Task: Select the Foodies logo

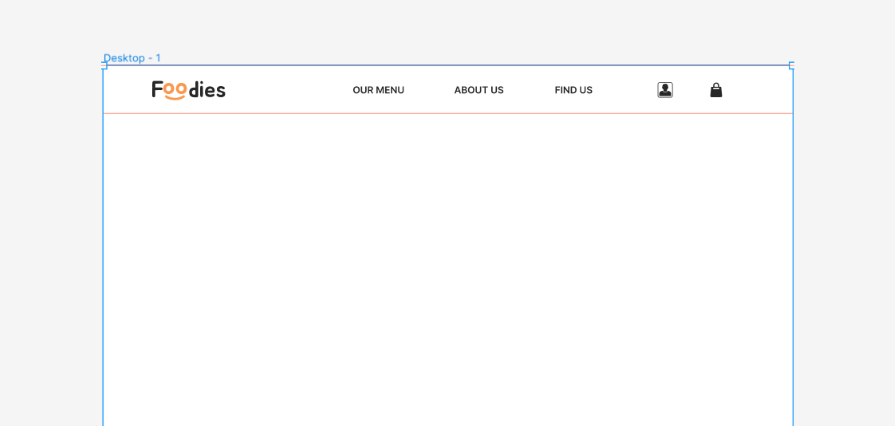Action: [189, 90]
